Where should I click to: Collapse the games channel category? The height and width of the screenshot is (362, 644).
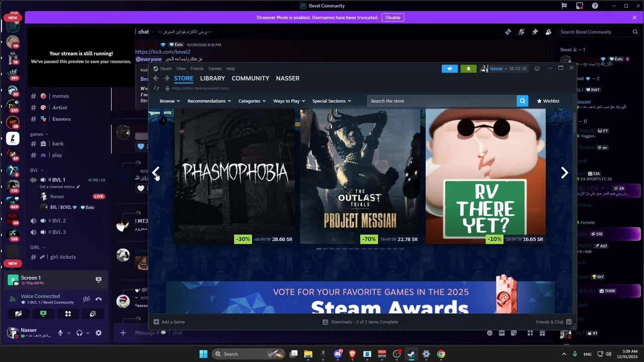tap(39, 134)
